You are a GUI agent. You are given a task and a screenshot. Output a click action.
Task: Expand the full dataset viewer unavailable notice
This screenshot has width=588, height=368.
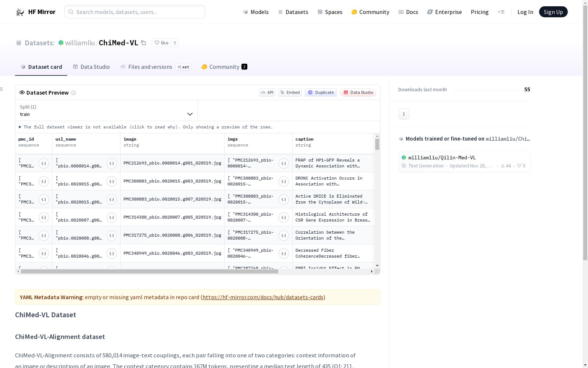[146, 127]
